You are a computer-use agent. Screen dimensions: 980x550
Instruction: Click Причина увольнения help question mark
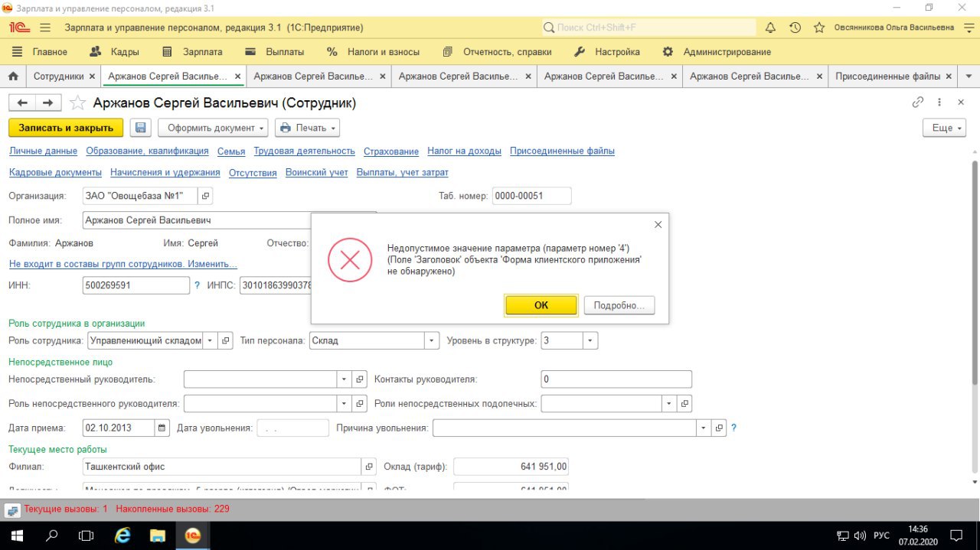pyautogui.click(x=733, y=428)
